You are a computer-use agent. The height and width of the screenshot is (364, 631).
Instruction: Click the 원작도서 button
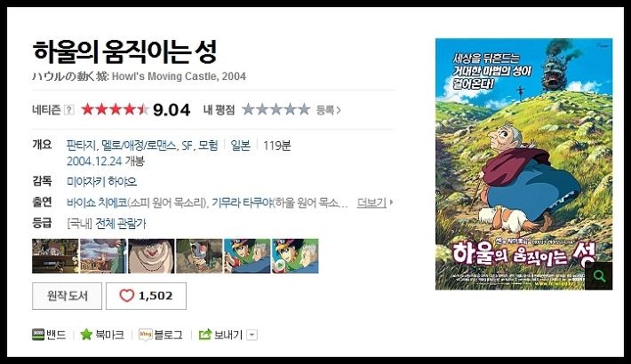click(67, 296)
